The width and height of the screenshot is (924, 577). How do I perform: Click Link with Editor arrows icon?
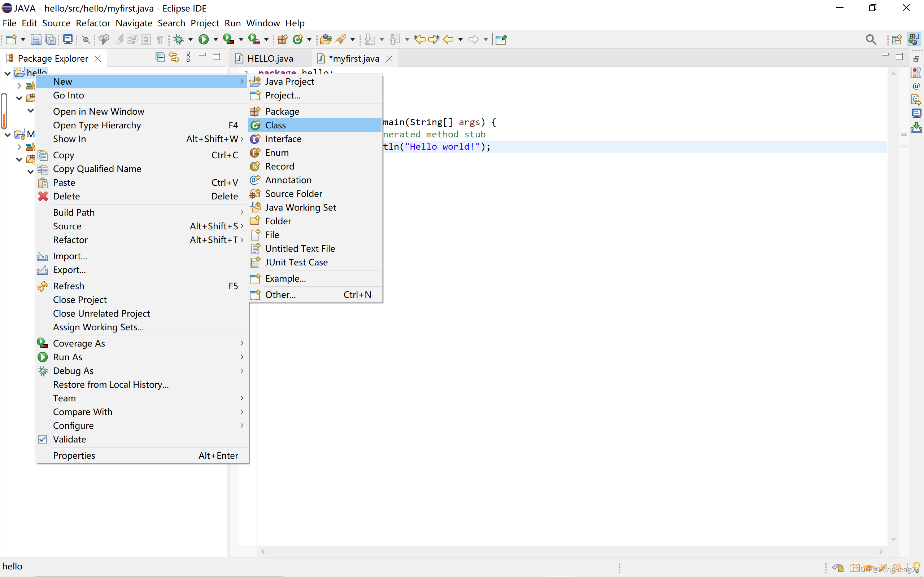pos(174,58)
